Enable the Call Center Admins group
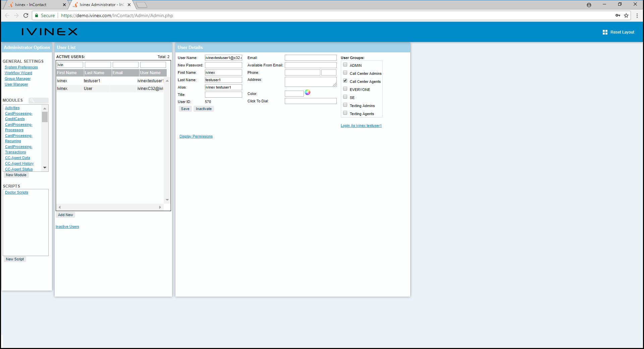Screen dimensions: 644x349 (345, 72)
